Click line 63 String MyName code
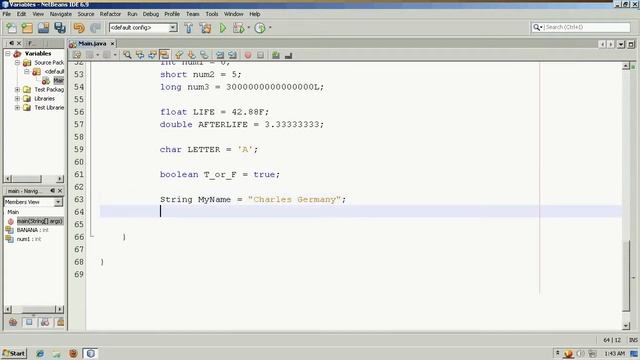Image resolution: width=640 pixels, height=360 pixels. click(253, 199)
